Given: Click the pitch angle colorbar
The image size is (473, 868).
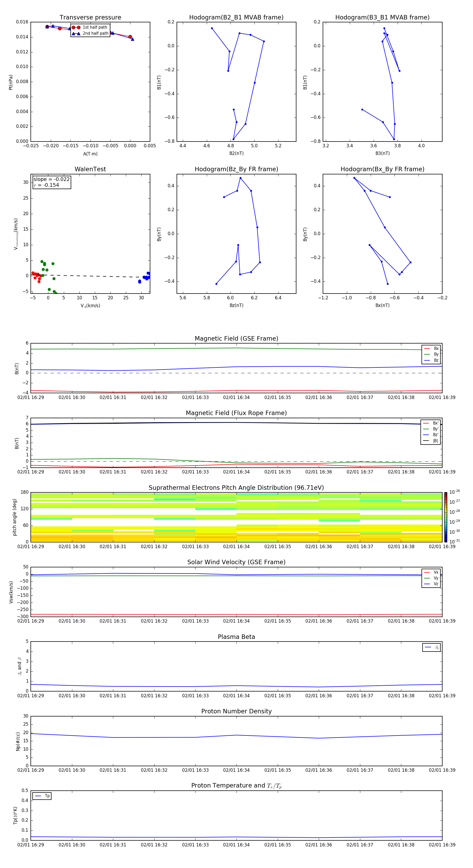Looking at the screenshot, I should (x=445, y=517).
